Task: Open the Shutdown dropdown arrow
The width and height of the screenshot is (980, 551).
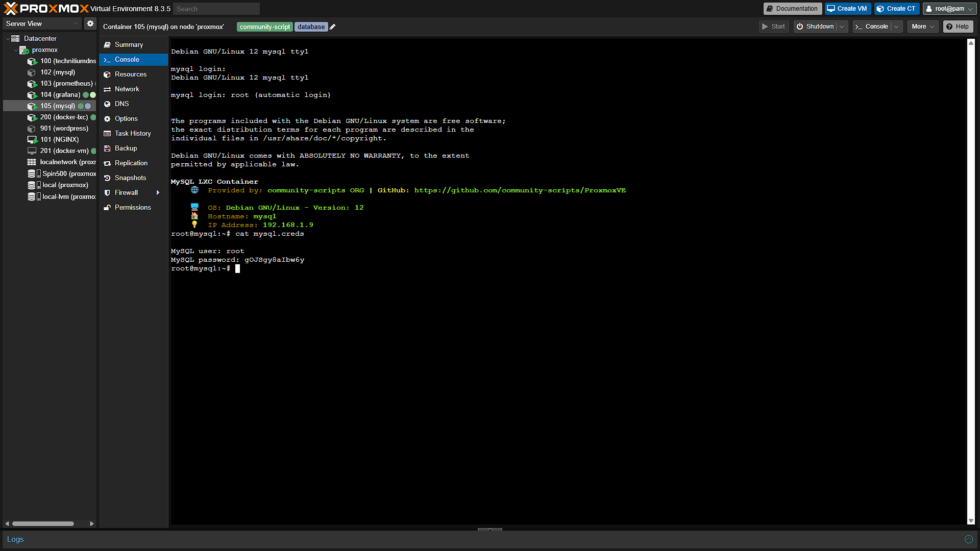Action: (x=842, y=27)
